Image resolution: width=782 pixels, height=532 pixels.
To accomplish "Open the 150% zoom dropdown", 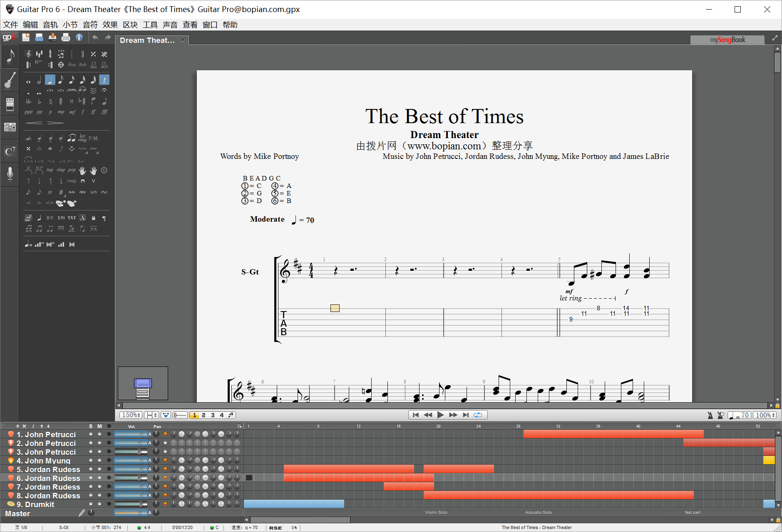I will click(x=131, y=415).
